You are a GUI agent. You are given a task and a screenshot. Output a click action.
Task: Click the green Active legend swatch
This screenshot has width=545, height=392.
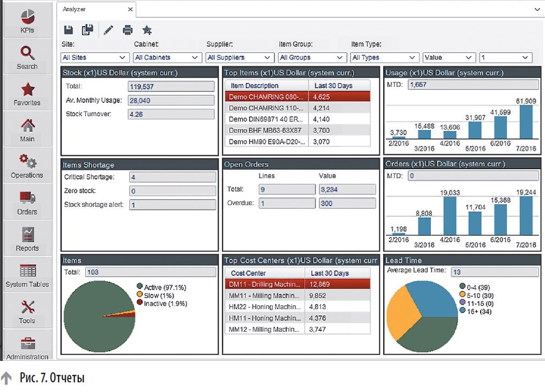(x=140, y=287)
